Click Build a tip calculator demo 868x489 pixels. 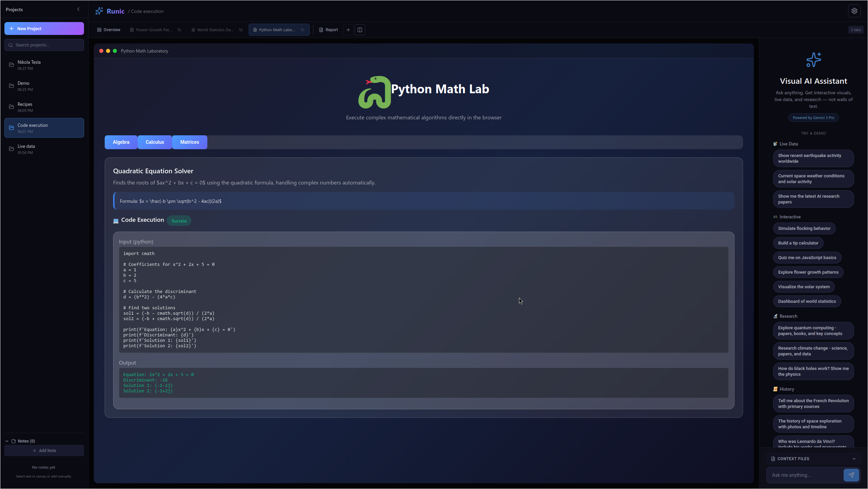click(x=798, y=243)
